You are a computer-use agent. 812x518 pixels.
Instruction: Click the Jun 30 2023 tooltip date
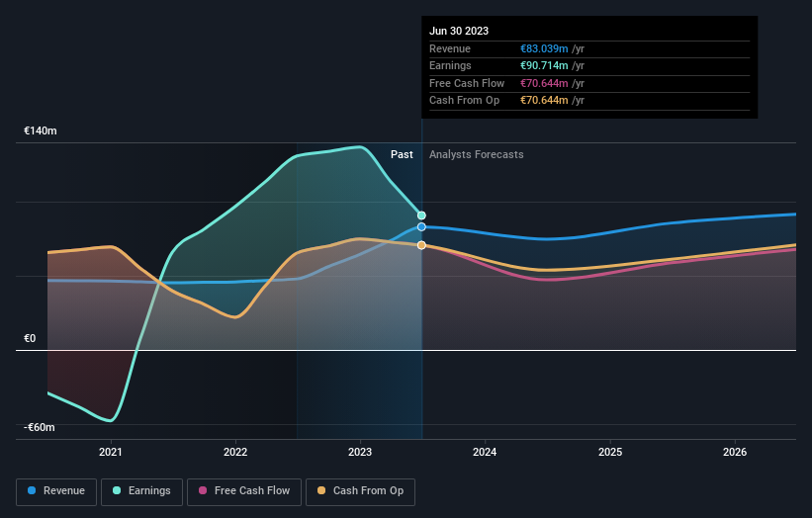[459, 31]
